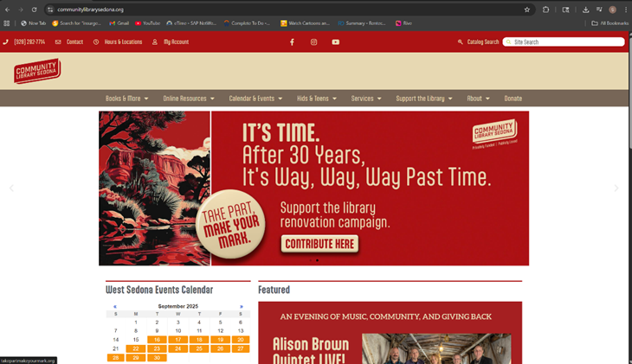Viewport: 632px width, 364px height.
Task: Open the Chrome three-dot menu
Action: pyautogui.click(x=626, y=10)
